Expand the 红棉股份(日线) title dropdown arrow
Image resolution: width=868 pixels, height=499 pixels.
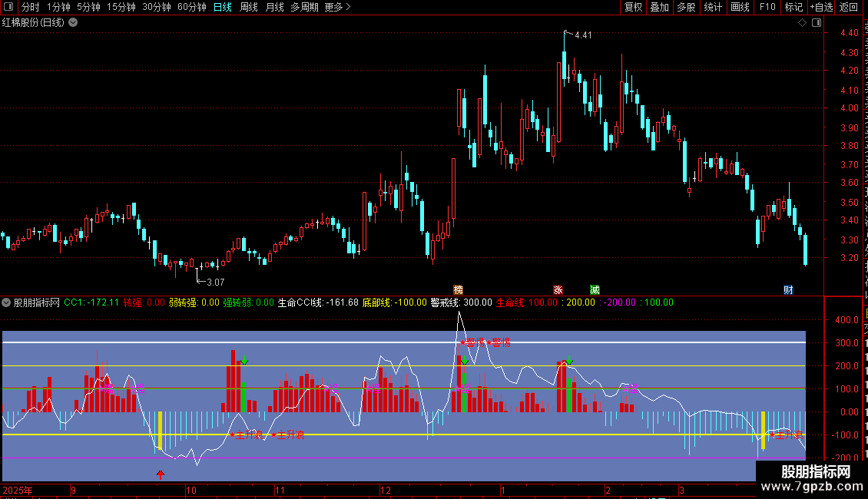tap(73, 23)
